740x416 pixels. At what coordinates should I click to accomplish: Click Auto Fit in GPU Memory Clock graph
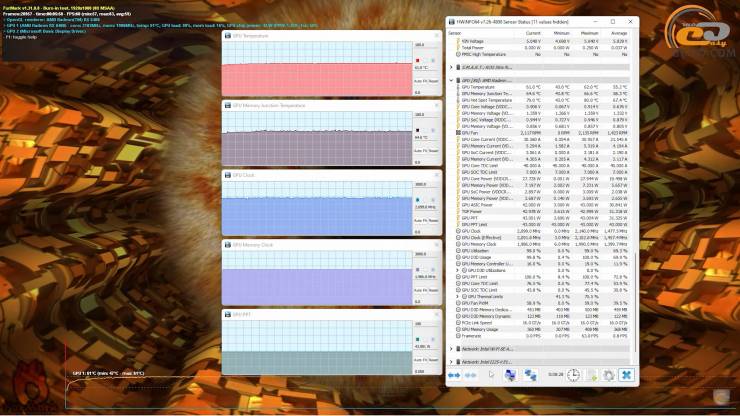(419, 290)
